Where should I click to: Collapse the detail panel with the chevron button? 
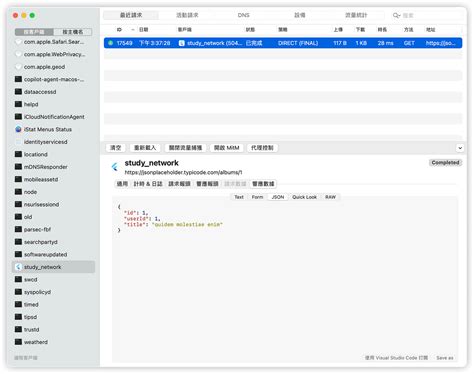click(x=460, y=148)
